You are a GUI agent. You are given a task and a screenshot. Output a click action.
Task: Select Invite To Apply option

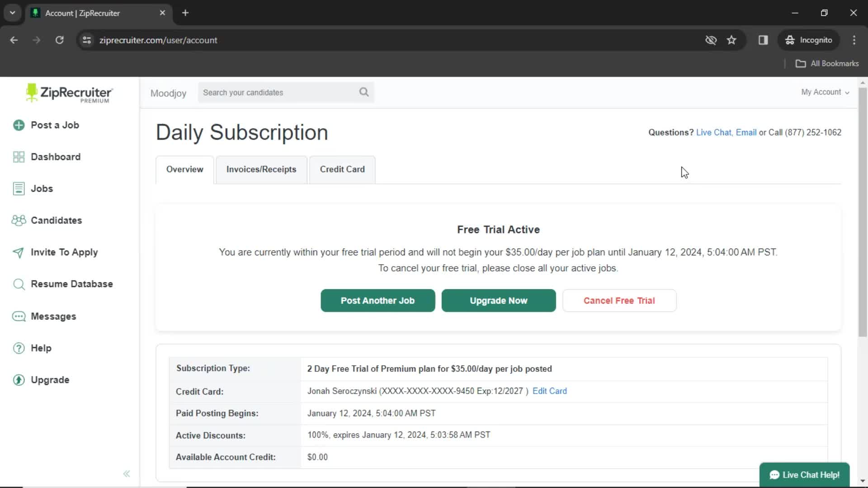[x=64, y=252]
